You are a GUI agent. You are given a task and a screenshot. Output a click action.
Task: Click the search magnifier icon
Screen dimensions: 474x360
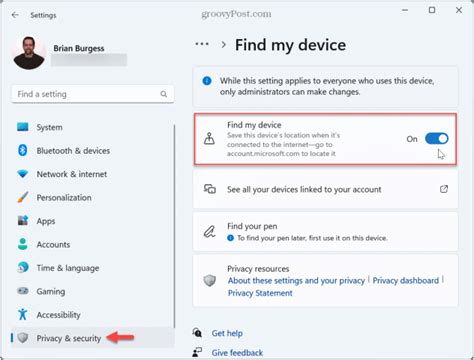click(164, 94)
